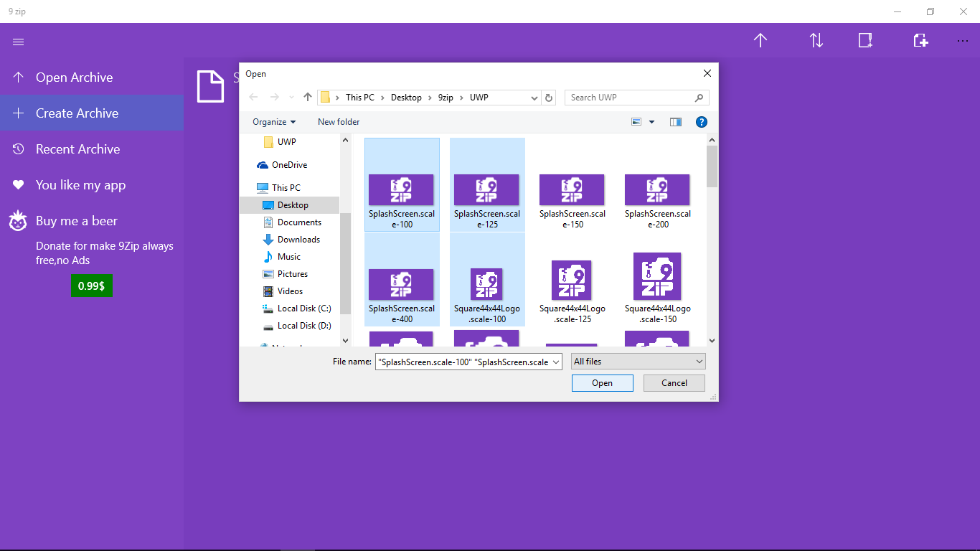The height and width of the screenshot is (551, 980).
Task: Click the add file icon in toolbar
Action: pos(920,41)
